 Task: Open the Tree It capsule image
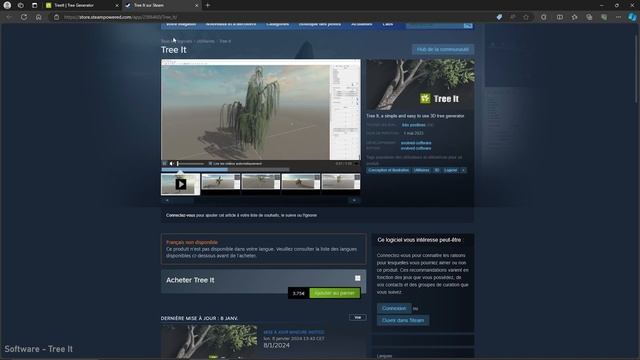tap(420, 84)
